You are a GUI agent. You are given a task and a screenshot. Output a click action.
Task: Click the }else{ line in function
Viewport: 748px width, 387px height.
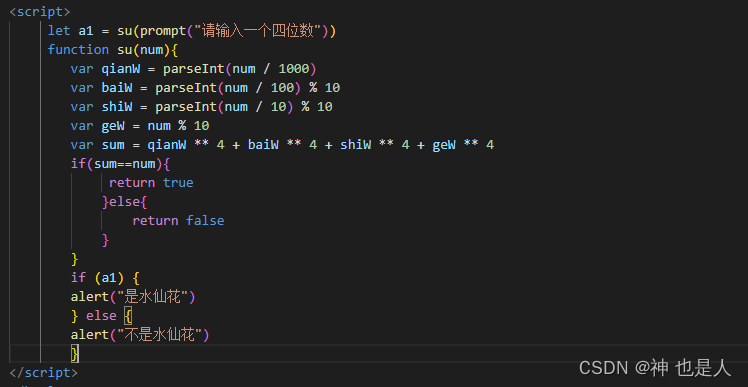click(125, 202)
